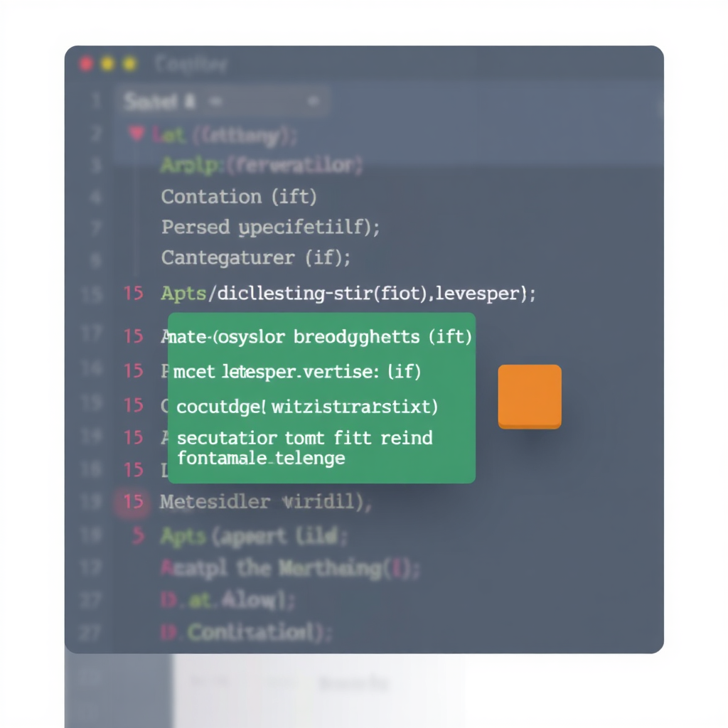Choose 'mcet letesper.vertise: (if)' suggestion
The image size is (728, 728).
click(x=297, y=371)
